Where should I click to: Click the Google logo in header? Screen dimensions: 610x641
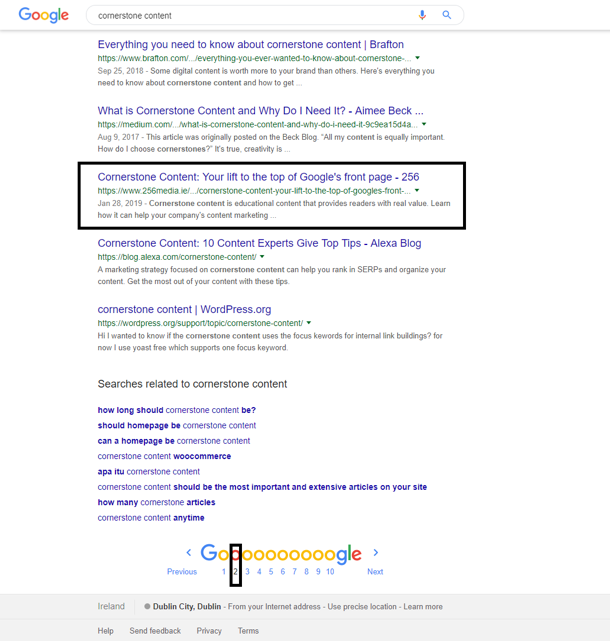pyautogui.click(x=44, y=15)
